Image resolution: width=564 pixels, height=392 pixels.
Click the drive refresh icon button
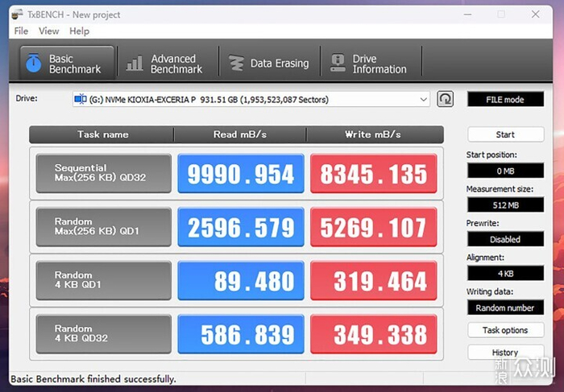pyautogui.click(x=445, y=99)
